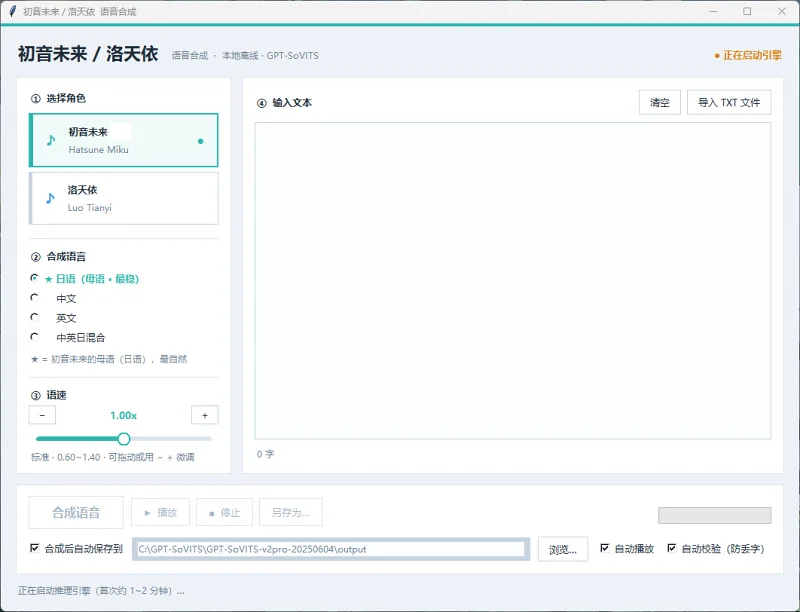Click 导入 TXT 文件 import button

[x=729, y=103]
